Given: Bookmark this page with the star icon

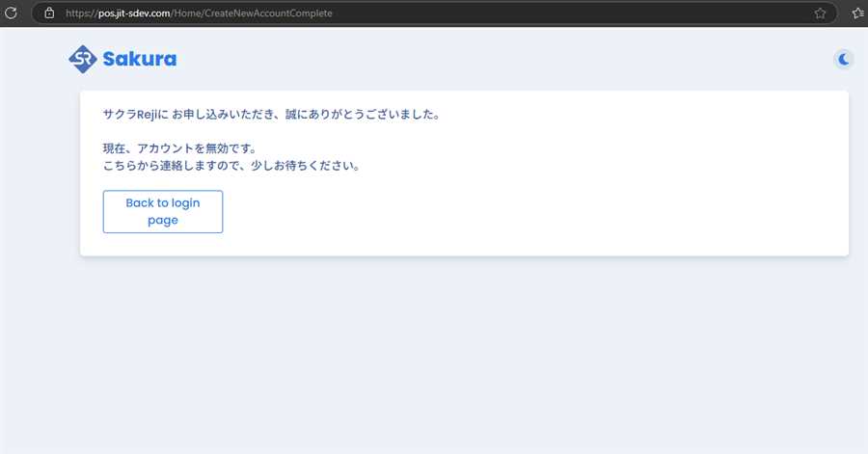Looking at the screenshot, I should click(x=820, y=13).
